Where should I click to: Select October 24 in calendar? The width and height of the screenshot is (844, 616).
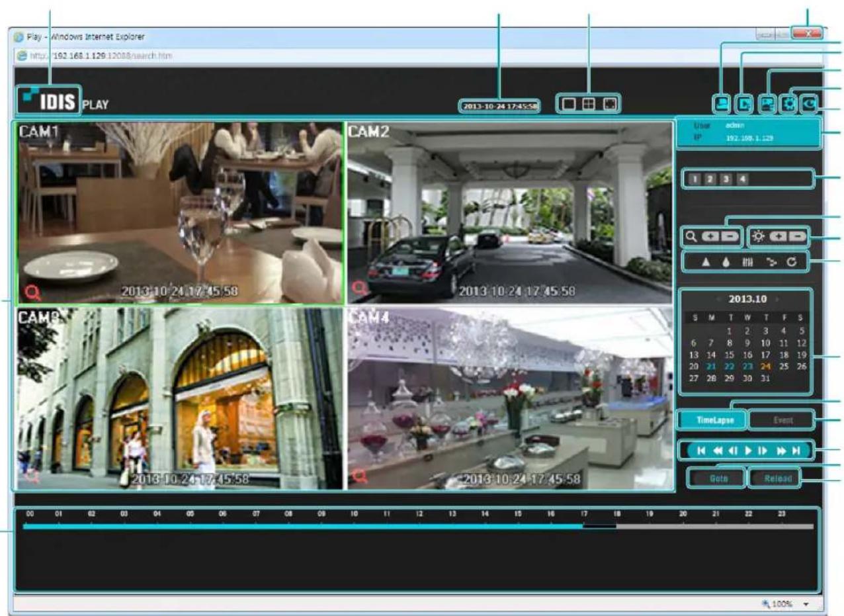click(x=766, y=366)
